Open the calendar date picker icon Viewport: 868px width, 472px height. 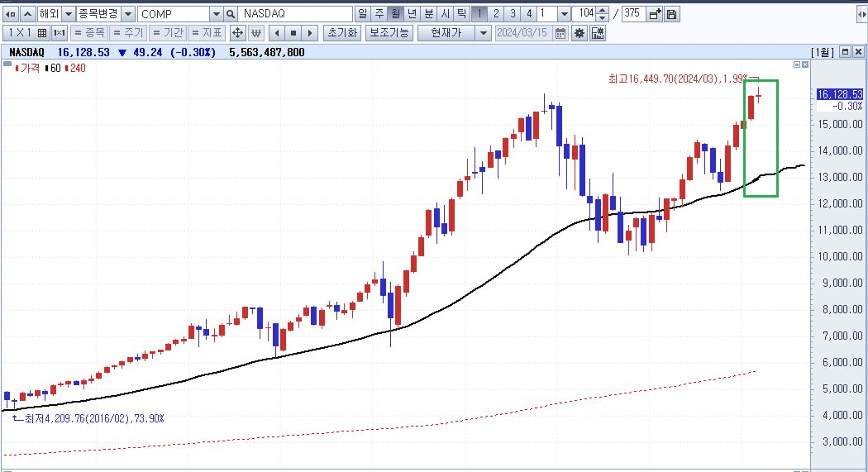coord(560,33)
